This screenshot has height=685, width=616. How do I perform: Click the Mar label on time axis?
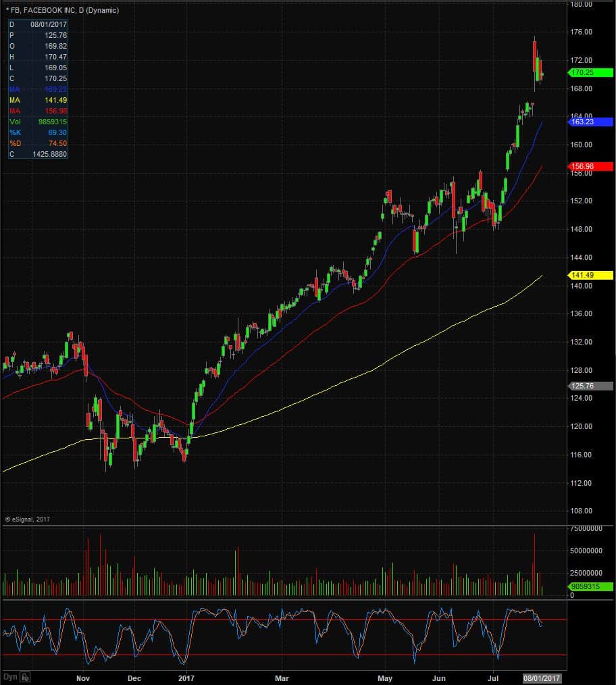pyautogui.click(x=282, y=678)
